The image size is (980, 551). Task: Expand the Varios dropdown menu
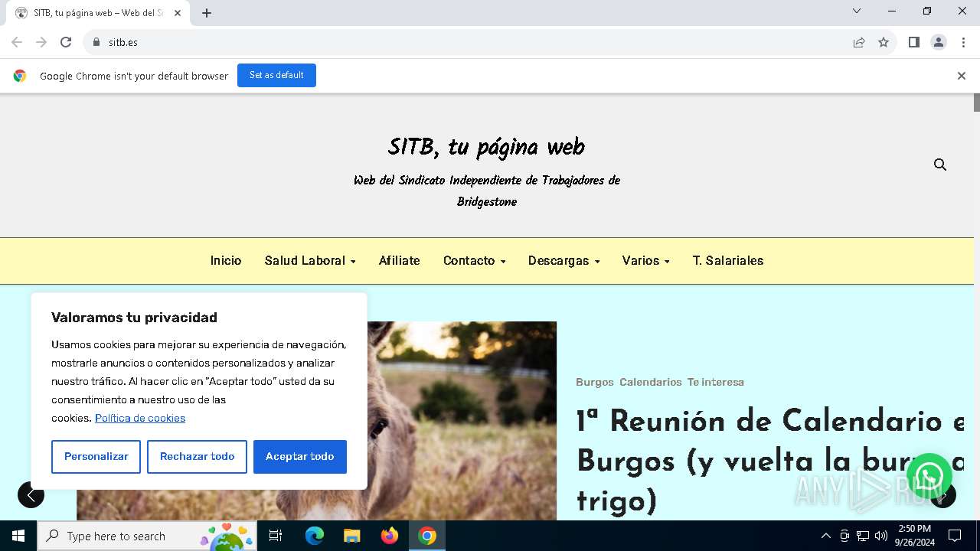click(645, 260)
